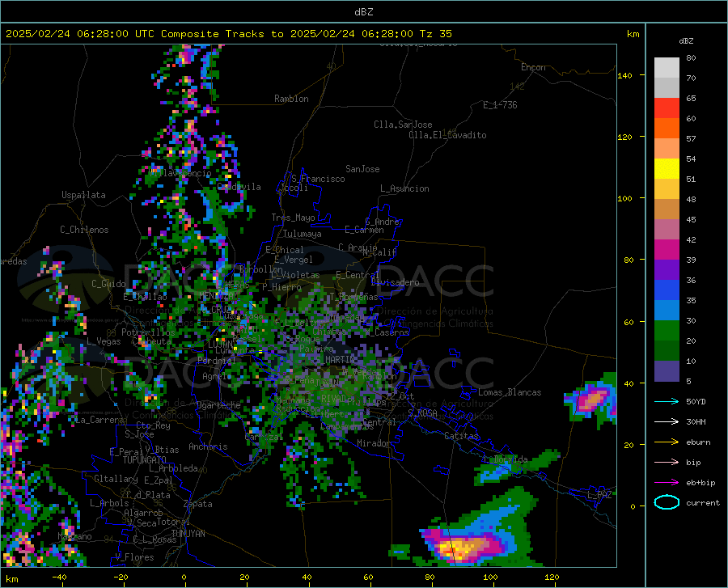Click the C_Guido map label

coord(108,284)
